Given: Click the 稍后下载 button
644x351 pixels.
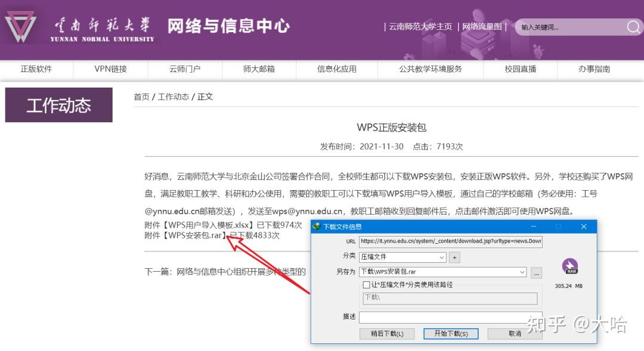Looking at the screenshot, I should pyautogui.click(x=387, y=334).
